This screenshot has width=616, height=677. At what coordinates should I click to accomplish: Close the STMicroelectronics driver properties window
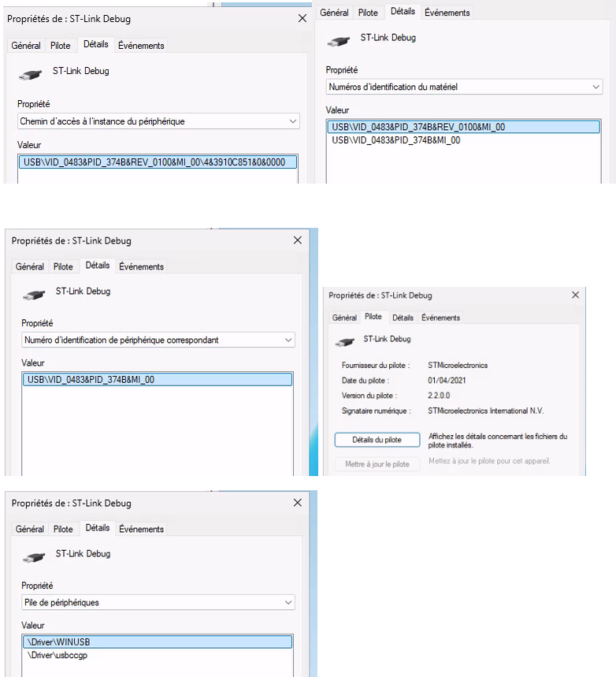tap(575, 295)
